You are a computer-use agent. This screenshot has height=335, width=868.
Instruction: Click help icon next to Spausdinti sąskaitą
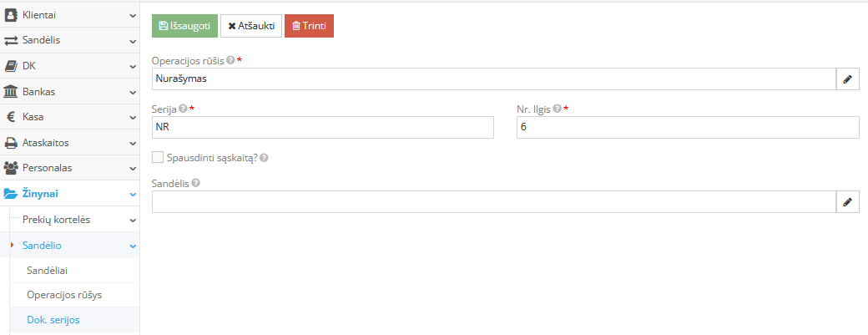[x=264, y=157]
